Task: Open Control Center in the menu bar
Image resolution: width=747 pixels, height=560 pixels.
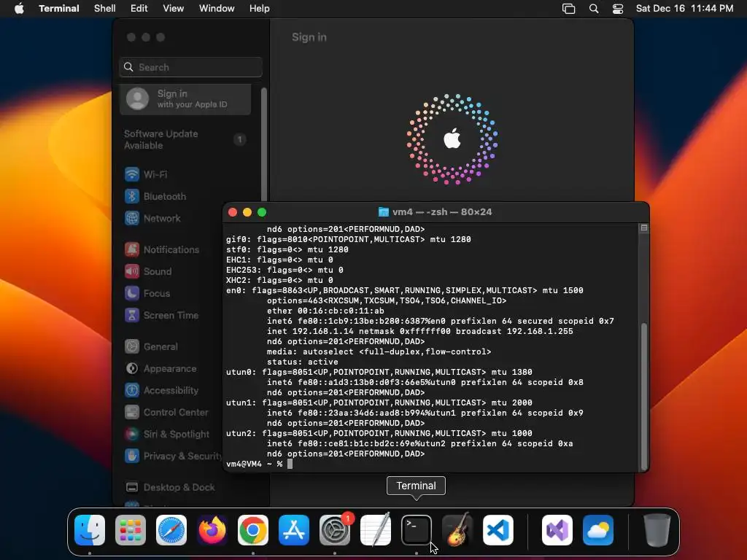Action: (618, 9)
